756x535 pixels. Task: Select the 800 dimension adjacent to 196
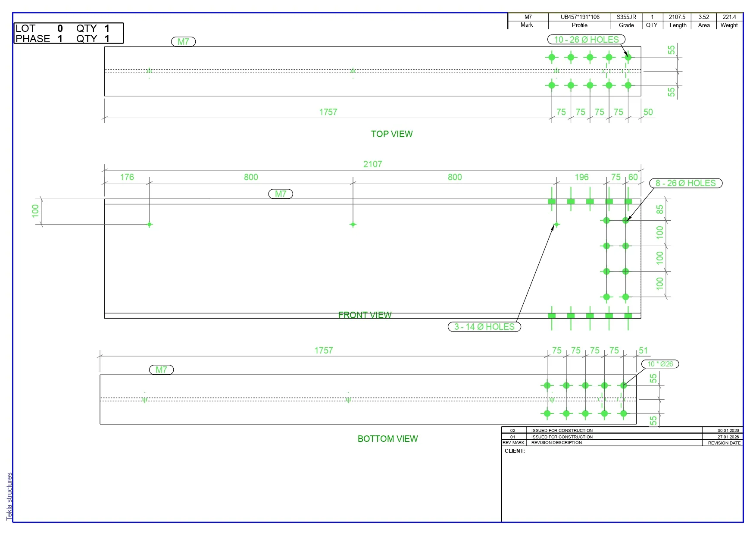click(455, 177)
